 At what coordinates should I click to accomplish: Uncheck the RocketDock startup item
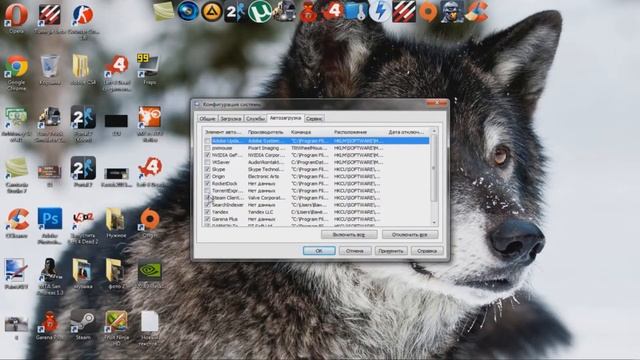pos(207,183)
